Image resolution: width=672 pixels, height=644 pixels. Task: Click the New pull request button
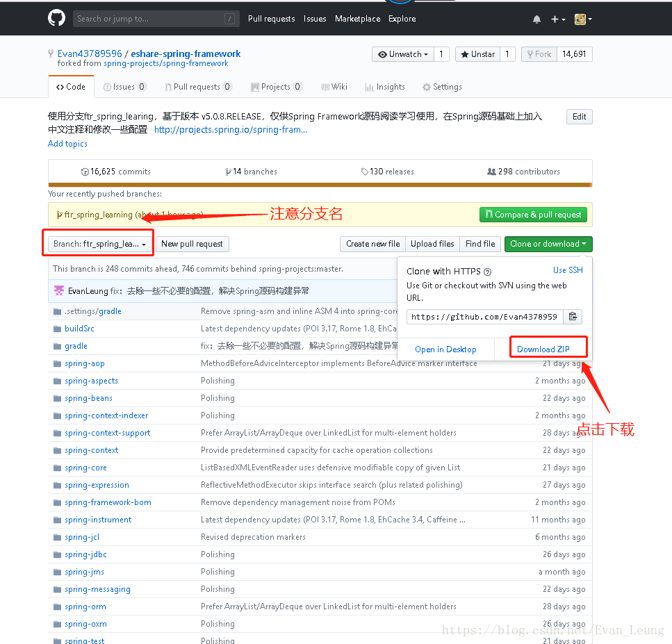pos(192,244)
